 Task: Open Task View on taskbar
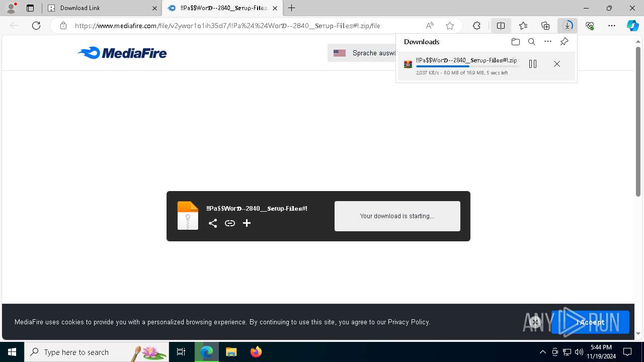tap(181, 352)
